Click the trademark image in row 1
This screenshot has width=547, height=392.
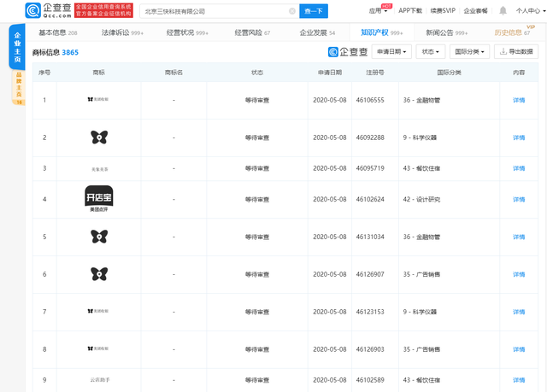(x=98, y=99)
